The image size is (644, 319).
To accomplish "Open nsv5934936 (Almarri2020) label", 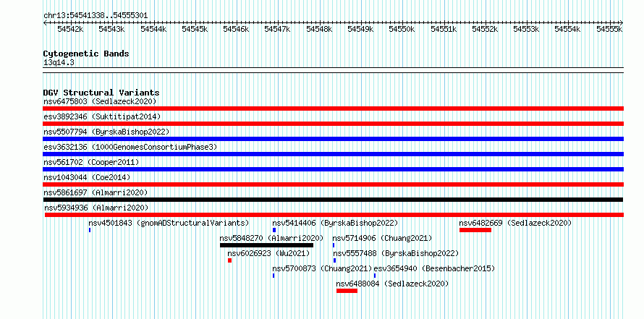I will (96, 208).
